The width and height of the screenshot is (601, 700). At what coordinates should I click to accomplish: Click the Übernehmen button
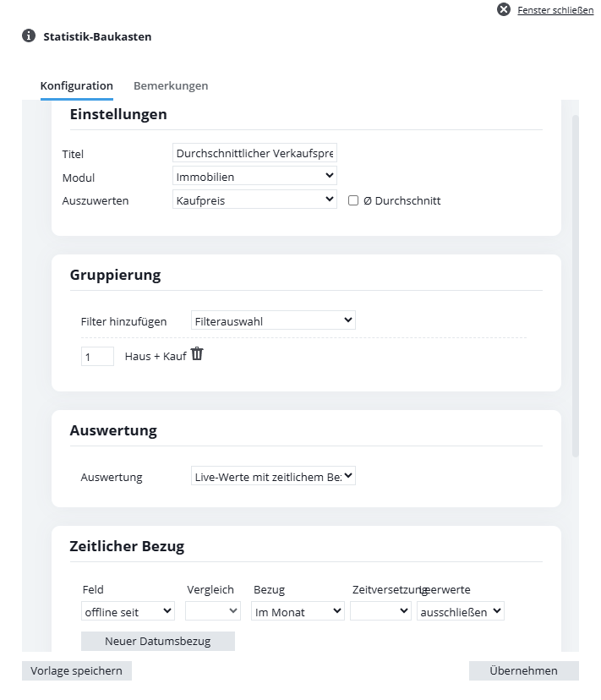524,671
